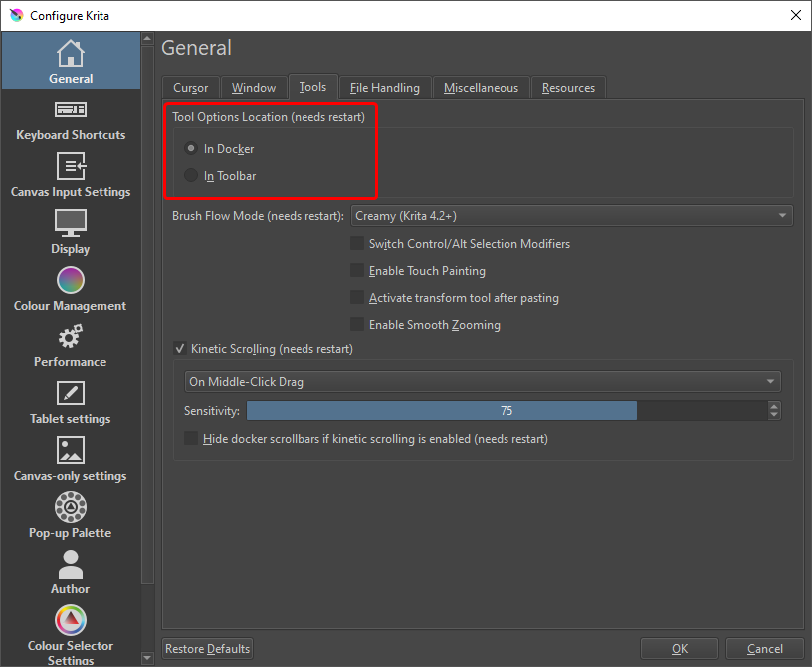Switch to the File Handling tab
Image resolution: width=812 pixels, height=667 pixels.
tap(385, 87)
